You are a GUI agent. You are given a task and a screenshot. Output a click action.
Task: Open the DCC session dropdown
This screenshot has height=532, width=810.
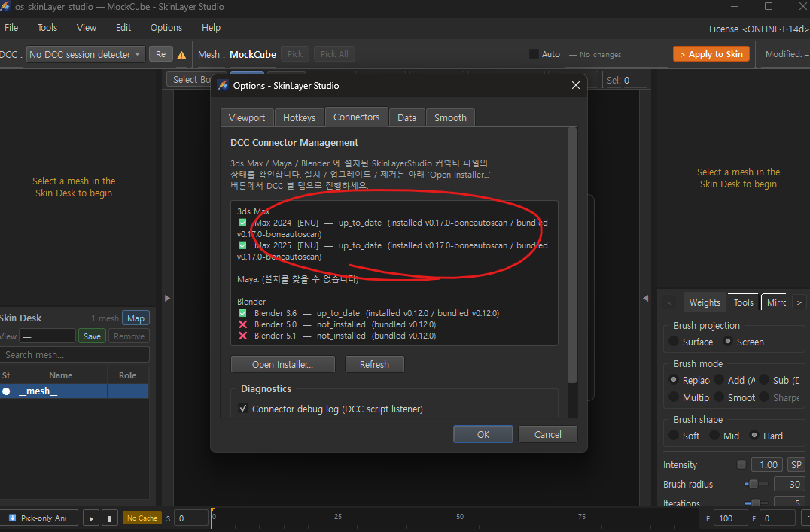pyautogui.click(x=86, y=54)
